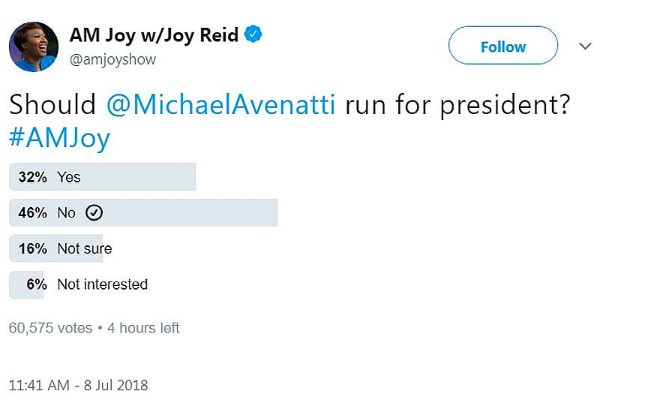Select the 46% No poll option
Image resolution: width=654 pixels, height=403 pixels.
click(x=143, y=213)
